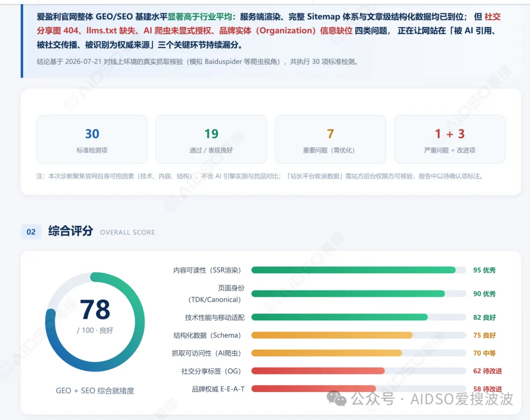Click the 结构化数据（Schema）label
This screenshot has width=530, height=420.
click(207, 335)
